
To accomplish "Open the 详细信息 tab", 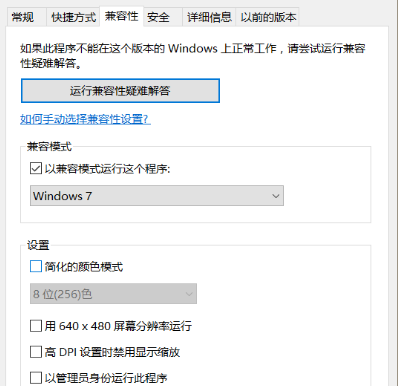I will pyautogui.click(x=209, y=17).
